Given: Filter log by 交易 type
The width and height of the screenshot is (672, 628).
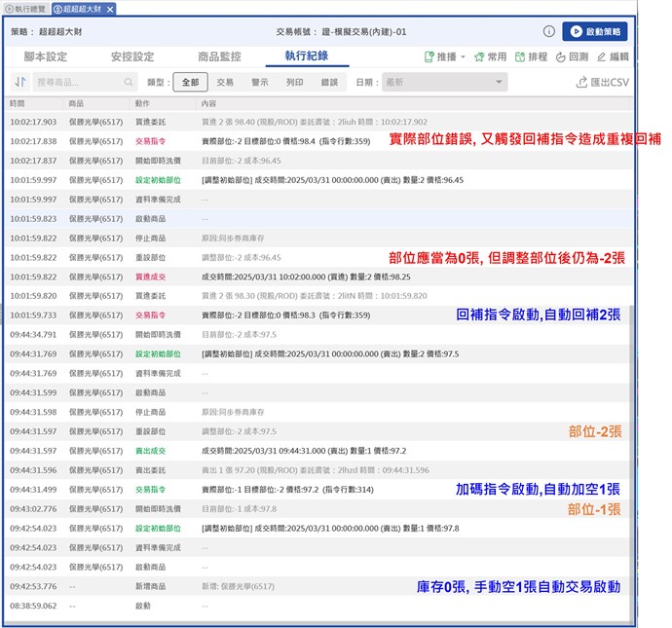Looking at the screenshot, I should [225, 83].
